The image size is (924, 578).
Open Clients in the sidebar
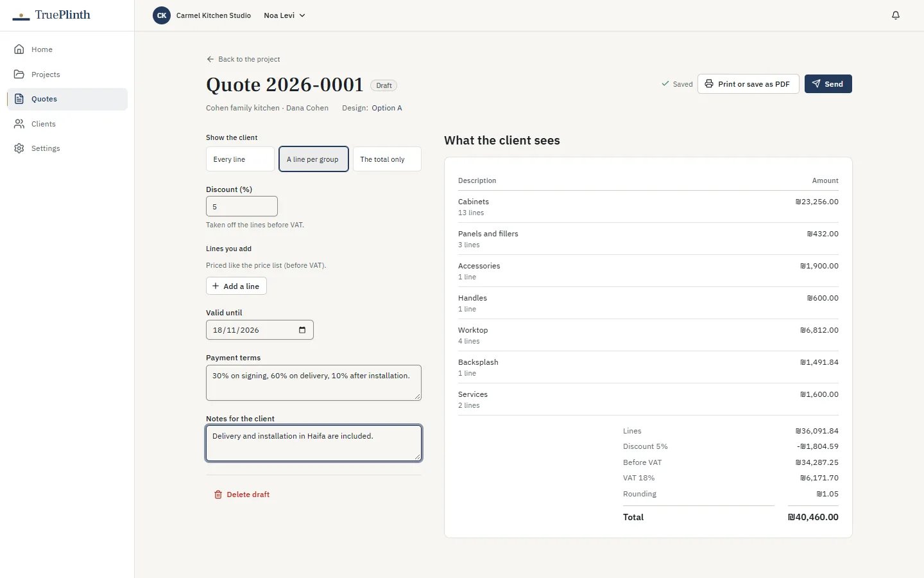(67, 124)
